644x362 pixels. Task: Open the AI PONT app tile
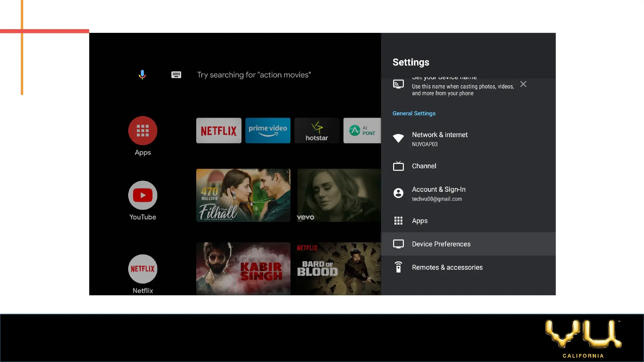pyautogui.click(x=362, y=131)
